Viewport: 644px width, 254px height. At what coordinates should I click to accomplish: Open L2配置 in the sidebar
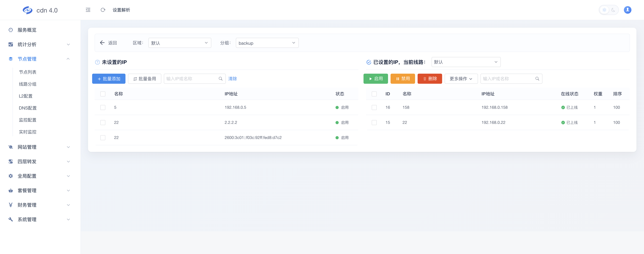(x=26, y=96)
